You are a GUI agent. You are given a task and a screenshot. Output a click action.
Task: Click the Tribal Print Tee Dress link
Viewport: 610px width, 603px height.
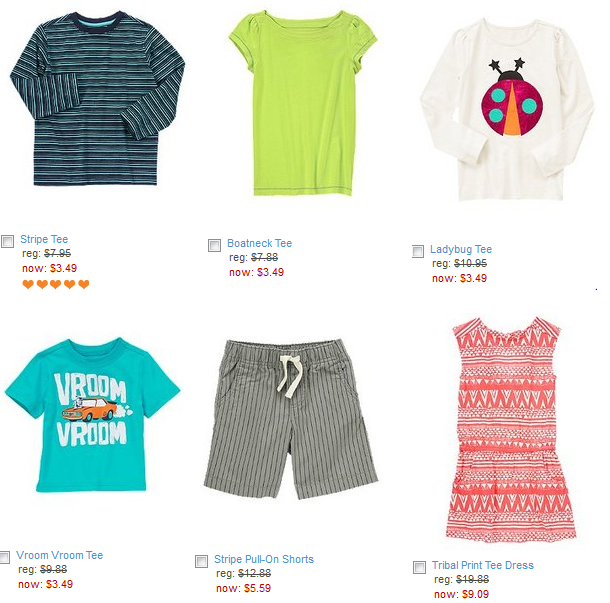point(483,566)
